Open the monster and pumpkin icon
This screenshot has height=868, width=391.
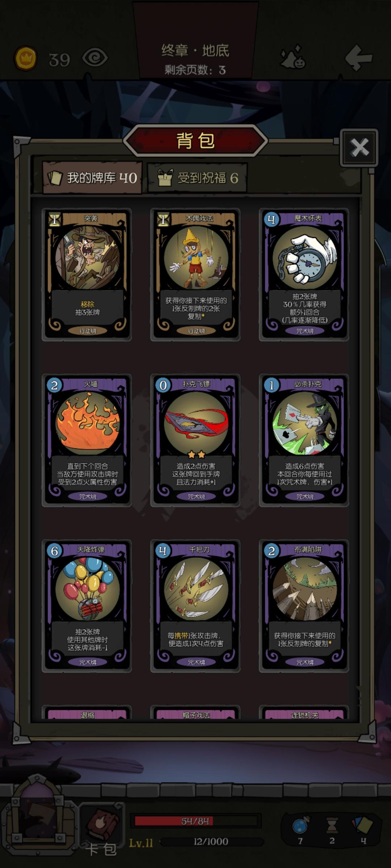[293, 56]
